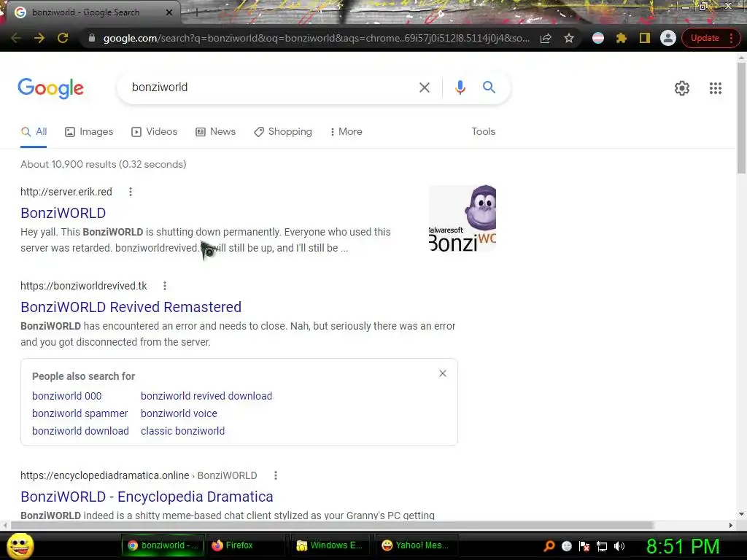Viewport: 747px width, 560px height.
Task: Open a new tab with the plus button
Action: pyautogui.click(x=196, y=13)
